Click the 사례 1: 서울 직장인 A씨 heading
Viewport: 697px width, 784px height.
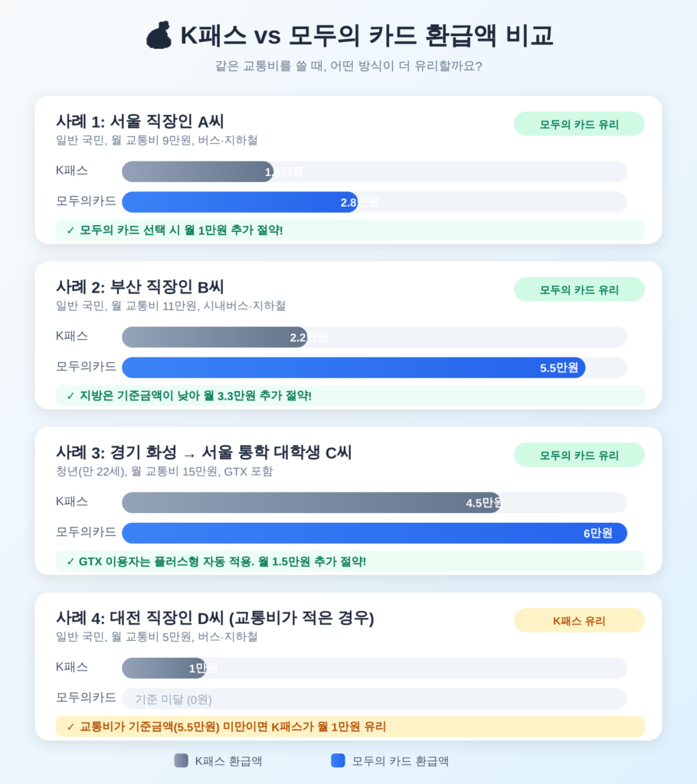[139, 121]
